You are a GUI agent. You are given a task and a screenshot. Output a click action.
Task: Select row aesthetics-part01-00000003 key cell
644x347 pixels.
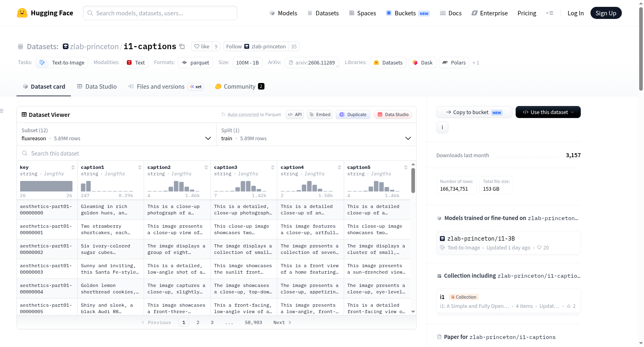pyautogui.click(x=47, y=269)
